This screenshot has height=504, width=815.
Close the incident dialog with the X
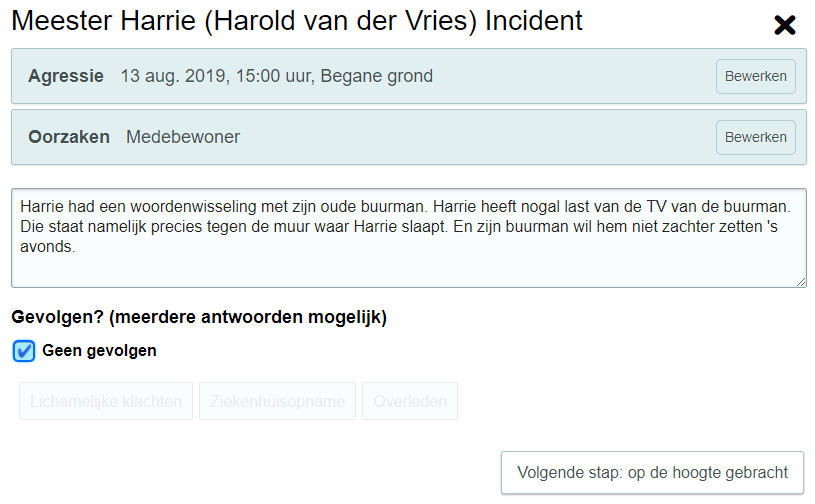pos(785,25)
